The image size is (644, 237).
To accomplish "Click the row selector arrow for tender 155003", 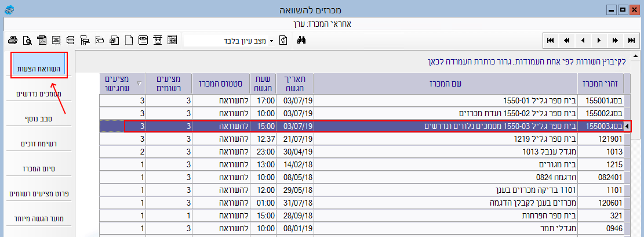I will click(x=627, y=126).
